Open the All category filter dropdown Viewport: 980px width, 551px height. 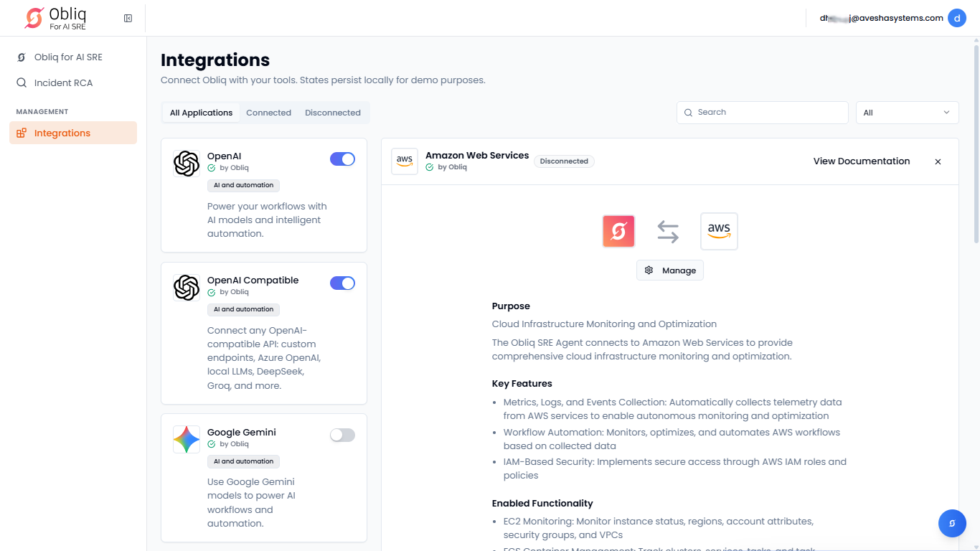(907, 113)
